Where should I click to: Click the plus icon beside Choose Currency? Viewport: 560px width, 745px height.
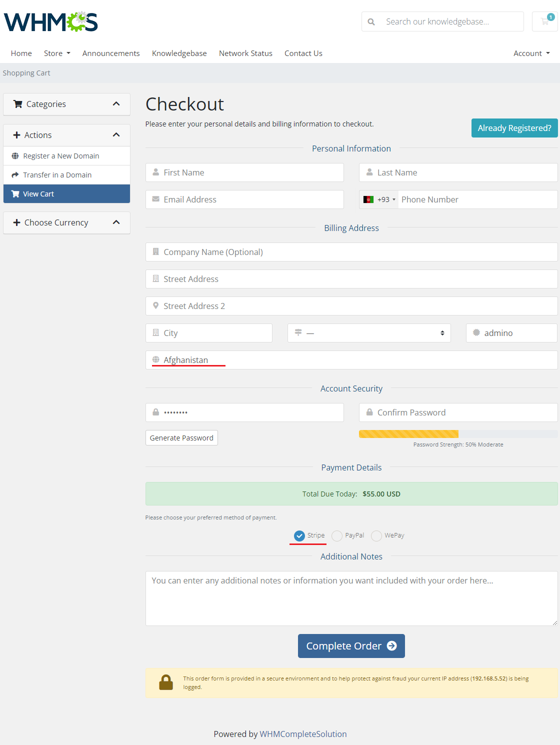pyautogui.click(x=16, y=222)
